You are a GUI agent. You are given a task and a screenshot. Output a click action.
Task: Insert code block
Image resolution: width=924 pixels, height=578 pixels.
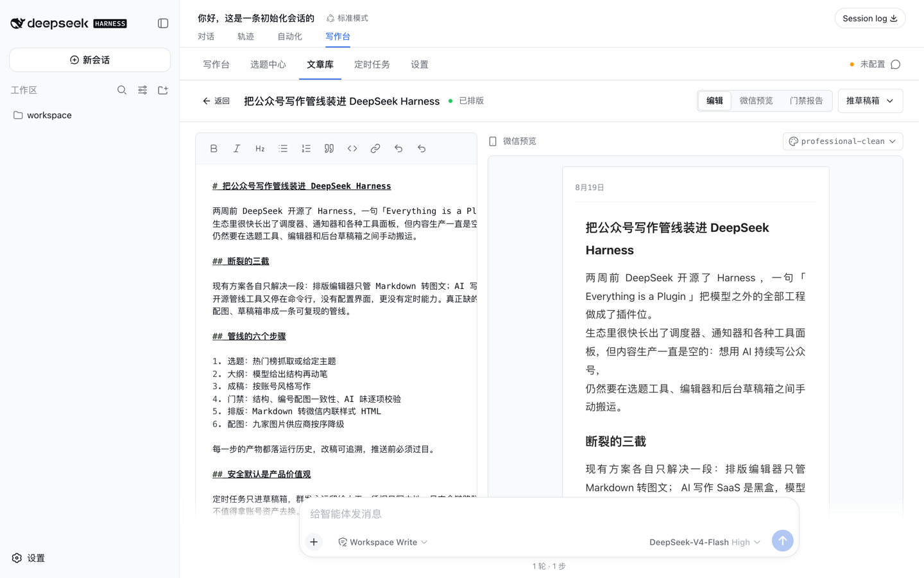click(x=352, y=148)
